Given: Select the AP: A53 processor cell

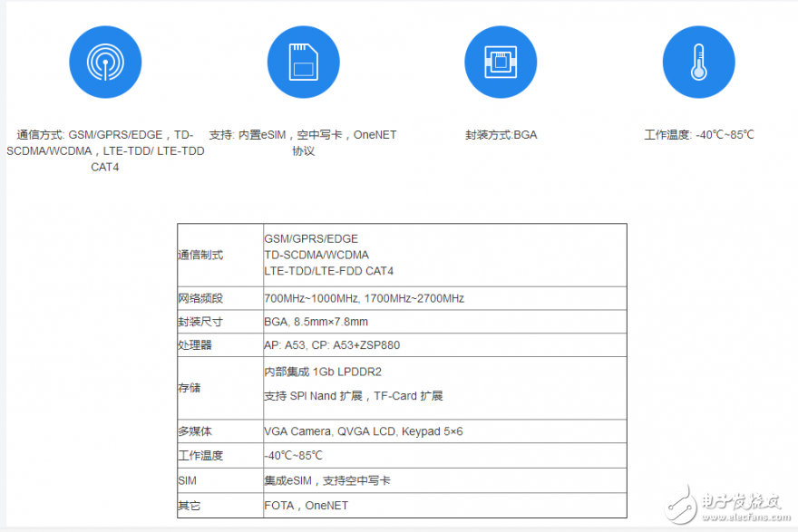Looking at the screenshot, I should click(x=331, y=345).
